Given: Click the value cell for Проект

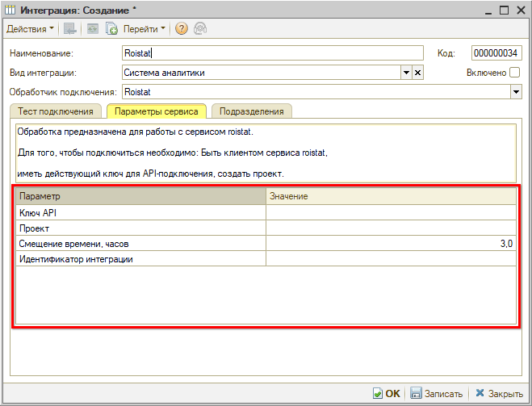Looking at the screenshot, I should click(x=391, y=228).
